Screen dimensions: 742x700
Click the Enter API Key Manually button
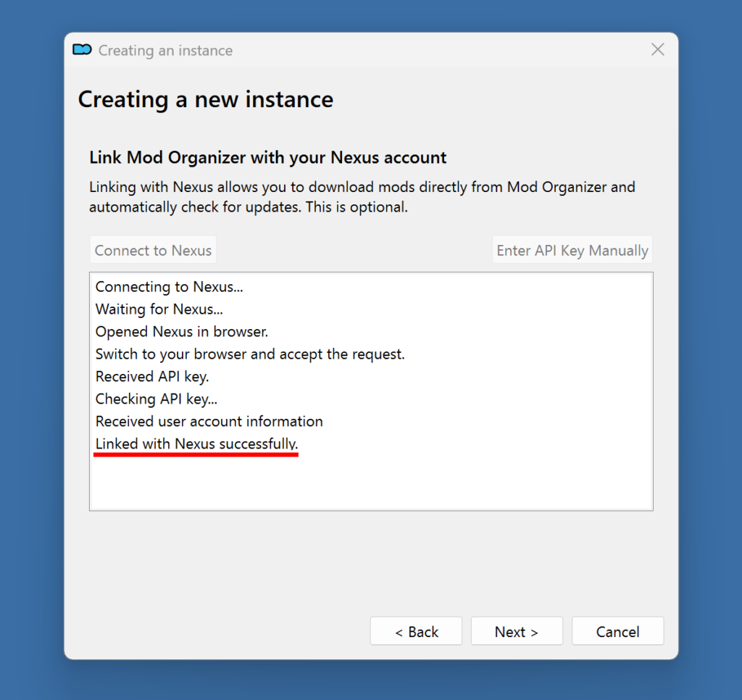572,250
